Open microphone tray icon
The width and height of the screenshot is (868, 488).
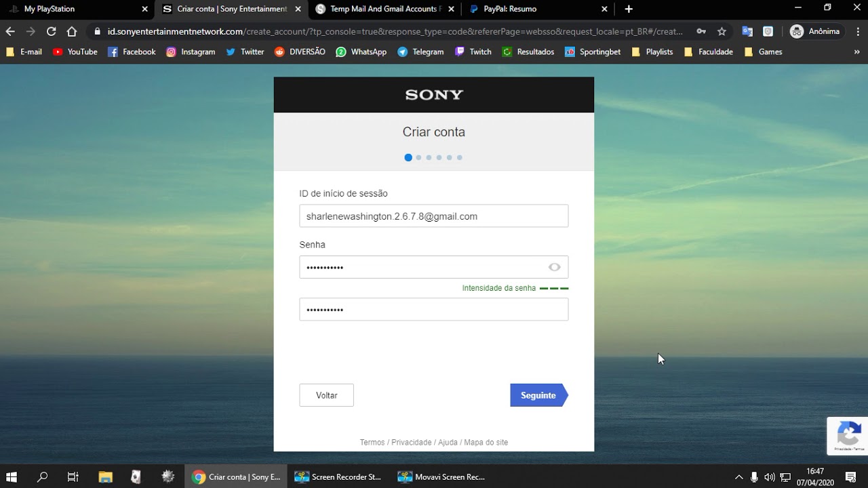[754, 477]
